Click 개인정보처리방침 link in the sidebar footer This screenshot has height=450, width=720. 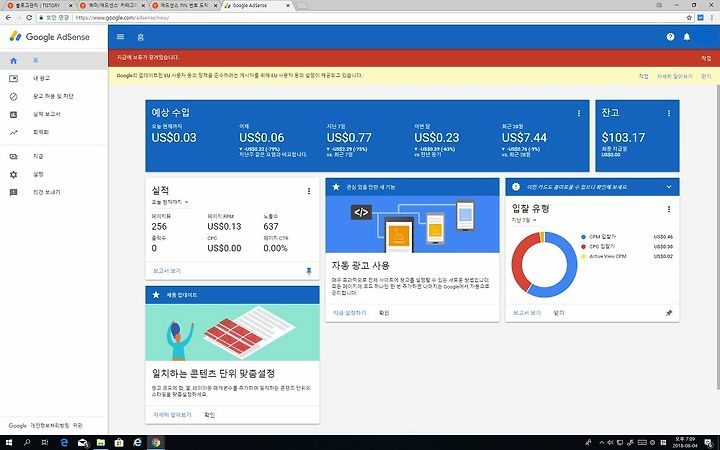(50, 426)
